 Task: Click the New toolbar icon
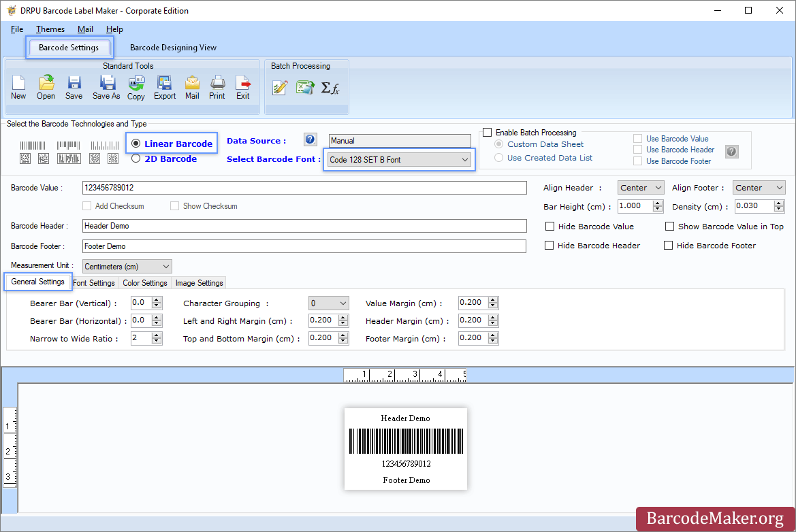point(18,87)
